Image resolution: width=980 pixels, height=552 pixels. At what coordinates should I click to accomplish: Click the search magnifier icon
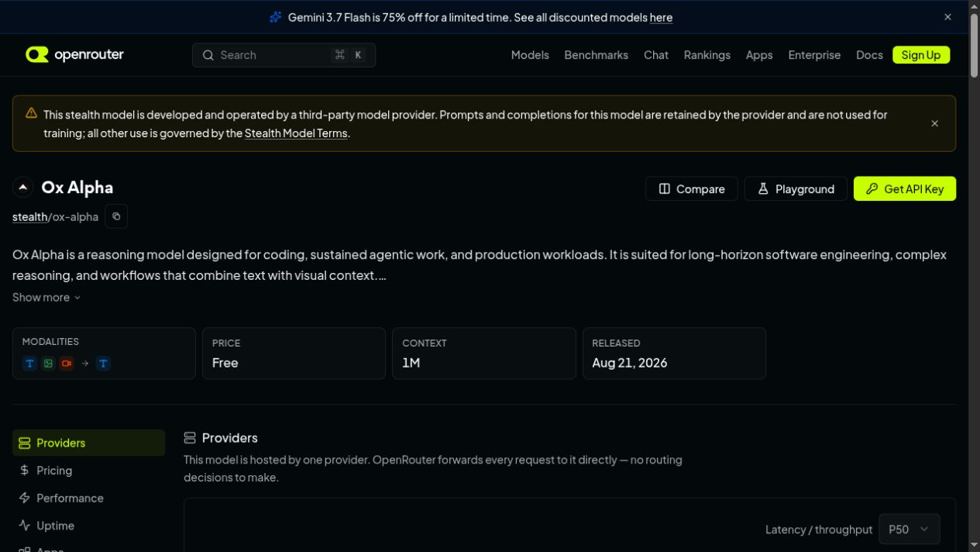click(x=208, y=55)
